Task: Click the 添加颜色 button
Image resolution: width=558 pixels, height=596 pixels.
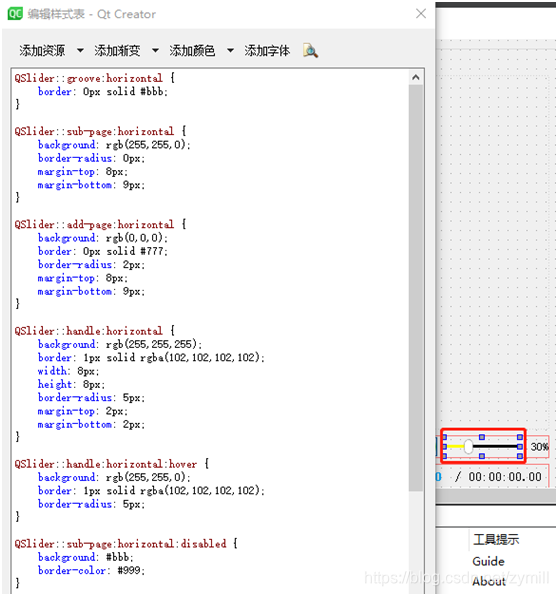Action: [192, 50]
